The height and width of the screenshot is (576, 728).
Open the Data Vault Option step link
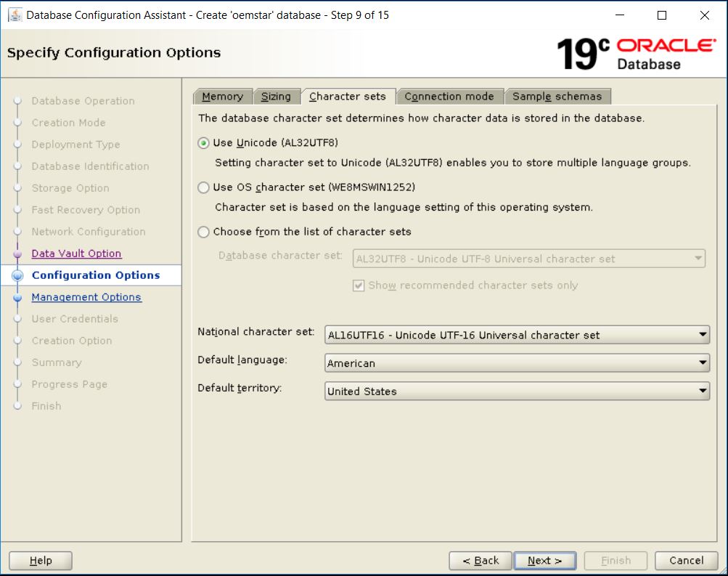pyautogui.click(x=77, y=253)
